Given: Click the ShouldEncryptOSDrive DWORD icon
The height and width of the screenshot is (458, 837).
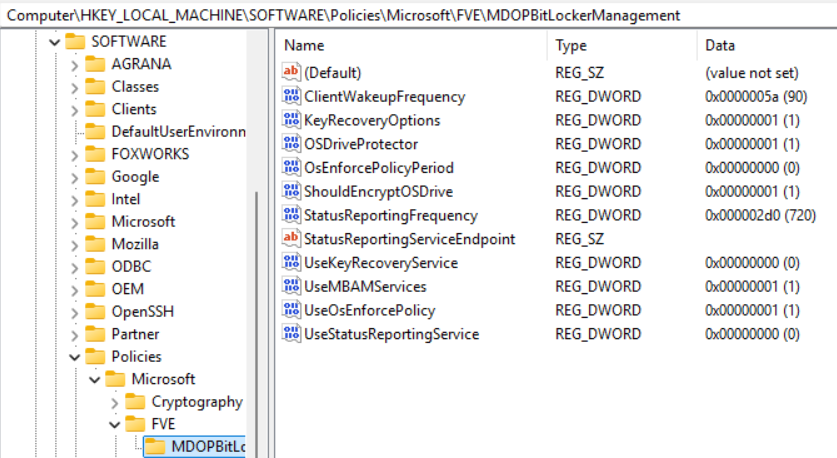Looking at the screenshot, I should [291, 191].
